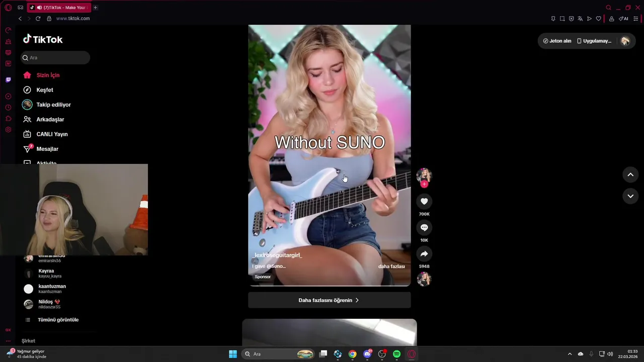Share the video with arrow icon

pos(424,254)
